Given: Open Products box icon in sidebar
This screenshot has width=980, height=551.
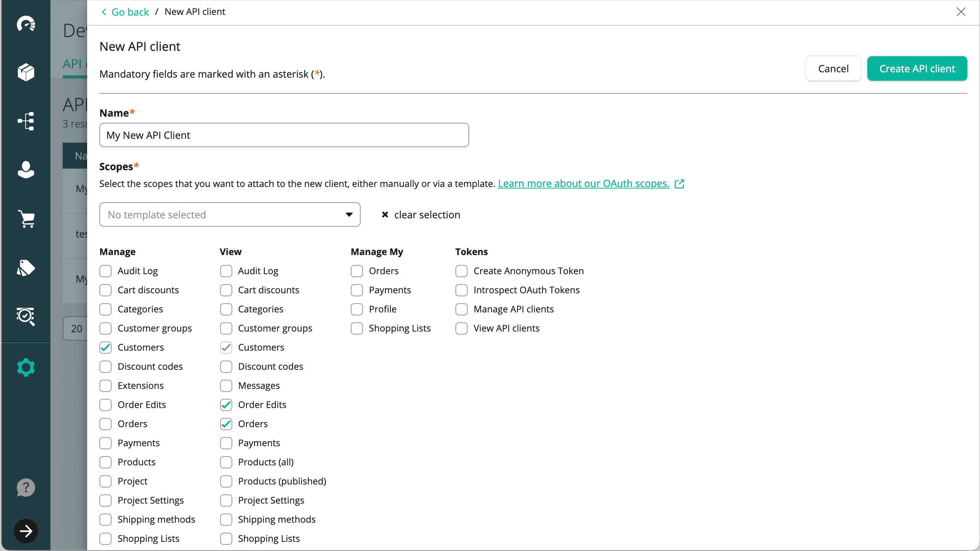Looking at the screenshot, I should [26, 72].
